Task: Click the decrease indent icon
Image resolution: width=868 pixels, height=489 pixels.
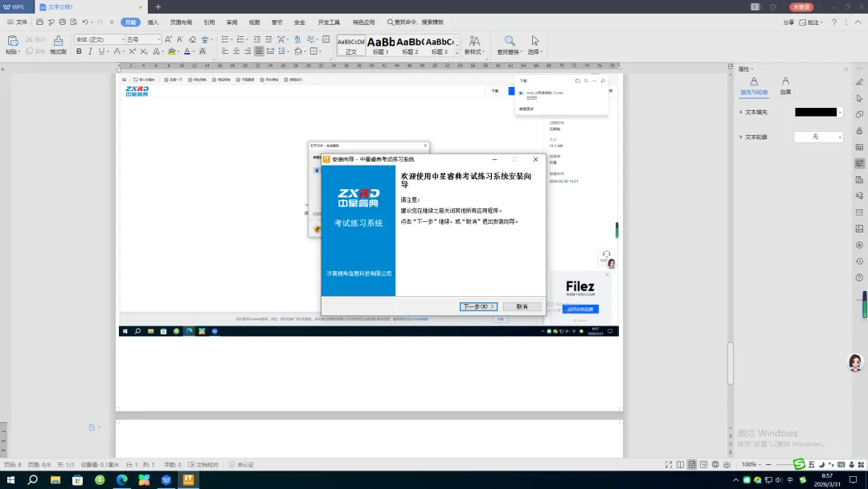Action: pos(257,39)
